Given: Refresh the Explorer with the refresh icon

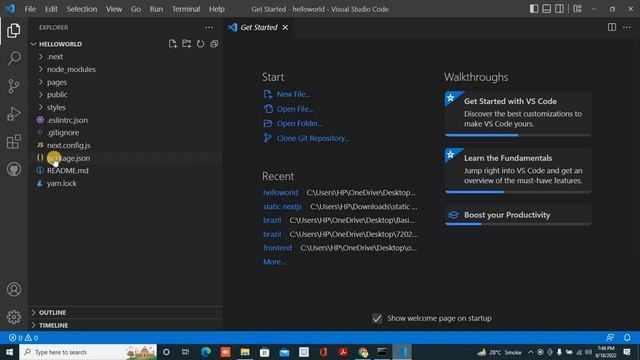Looking at the screenshot, I should (200, 44).
